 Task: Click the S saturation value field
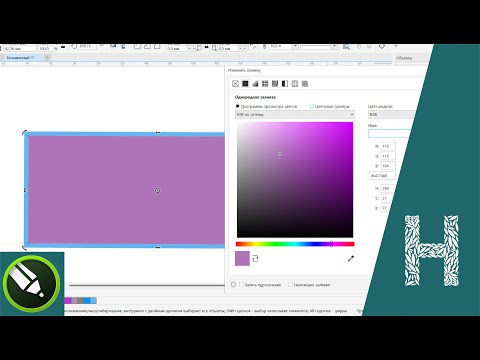386,198
